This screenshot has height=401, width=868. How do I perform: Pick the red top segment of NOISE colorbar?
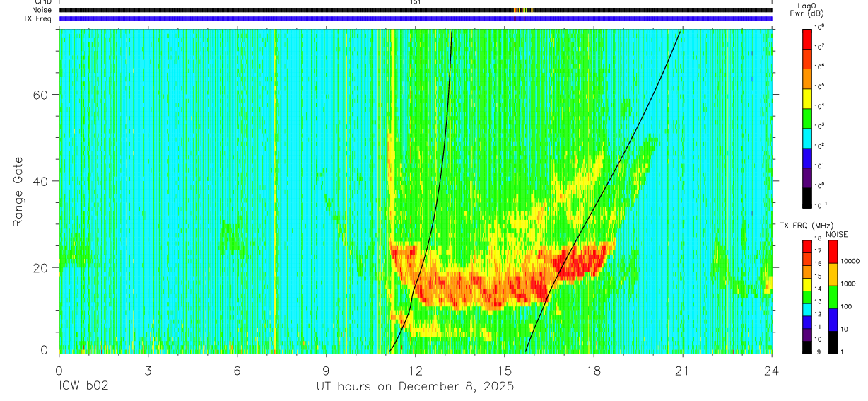tap(833, 252)
